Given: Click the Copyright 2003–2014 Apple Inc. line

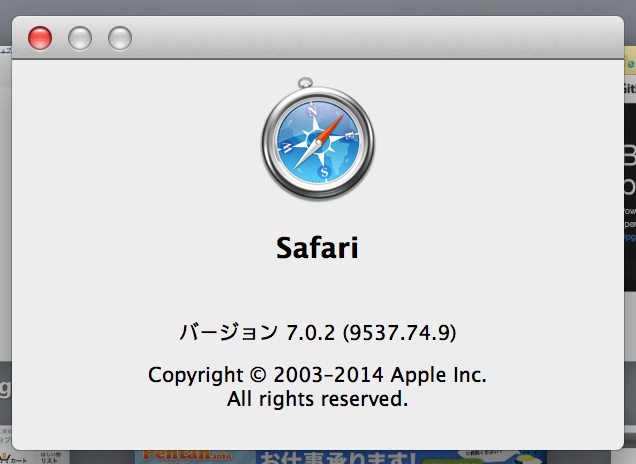Looking at the screenshot, I should click(317, 374).
